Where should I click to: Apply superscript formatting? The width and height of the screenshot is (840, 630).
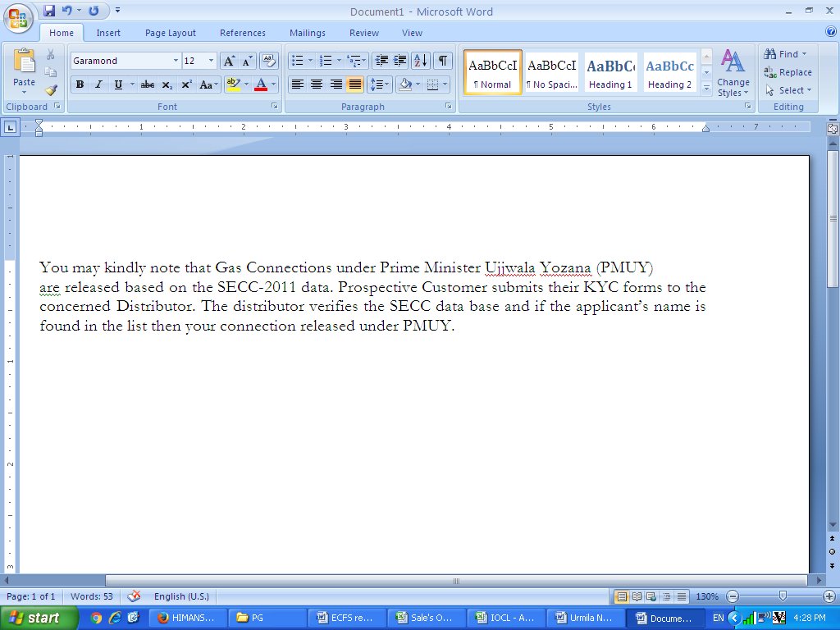click(186, 84)
